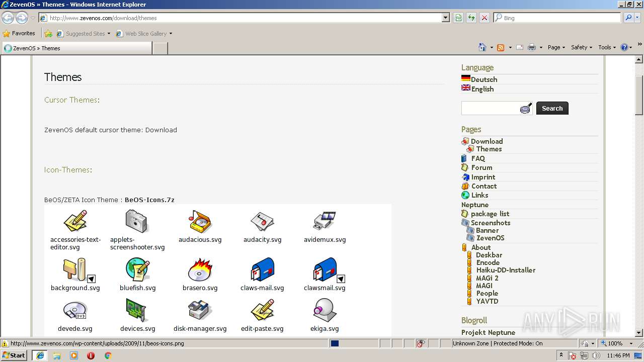Click the bluefish.svg globe icon
Screen dimensions: 644x362
click(137, 269)
